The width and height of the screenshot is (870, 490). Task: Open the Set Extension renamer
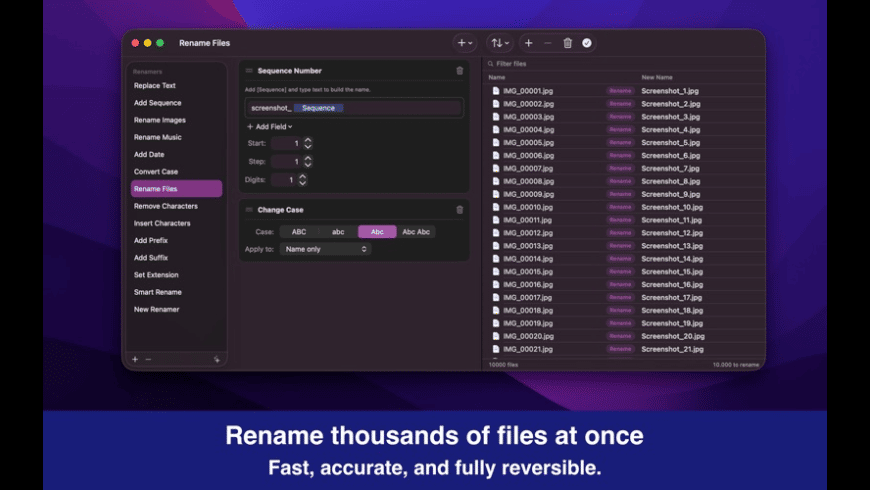176,275
